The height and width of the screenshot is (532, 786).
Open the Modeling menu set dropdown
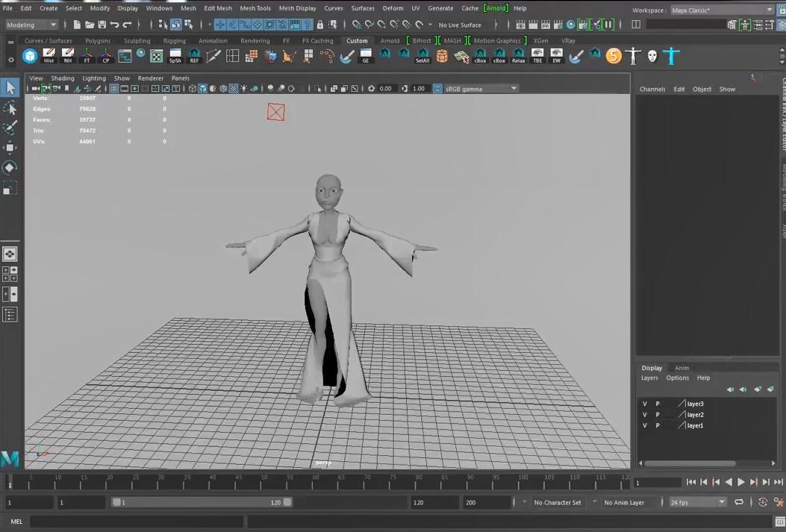click(x=32, y=25)
